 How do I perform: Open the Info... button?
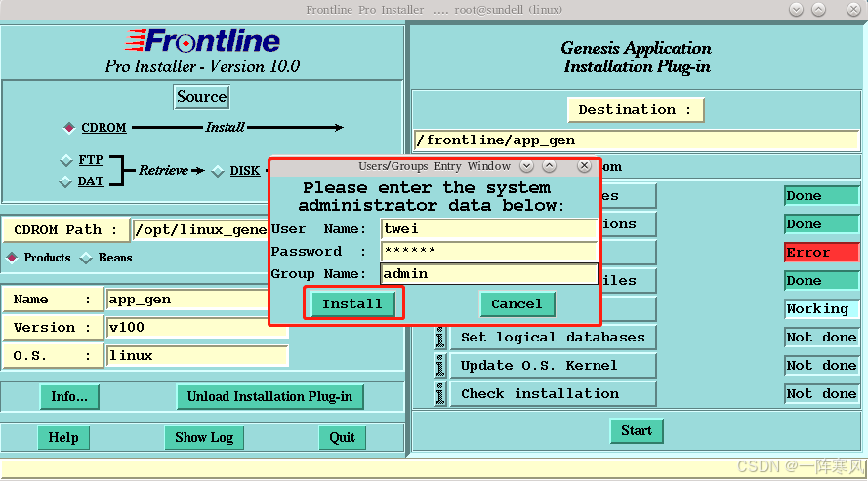click(69, 397)
